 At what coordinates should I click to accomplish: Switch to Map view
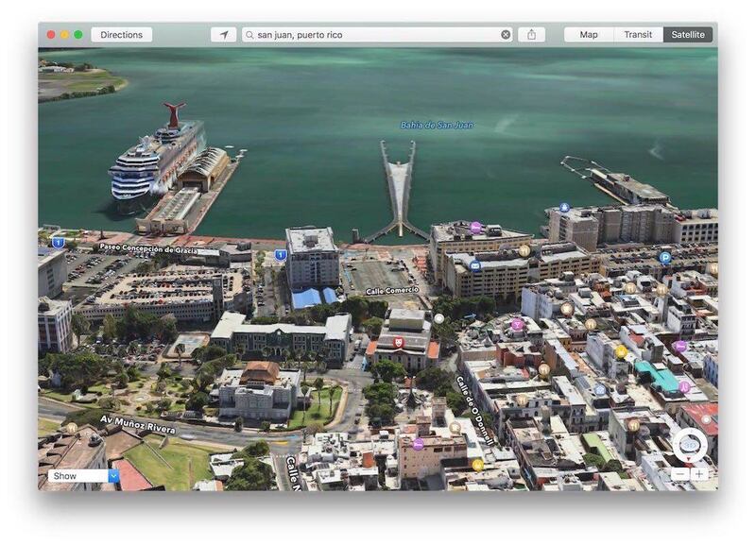click(589, 35)
